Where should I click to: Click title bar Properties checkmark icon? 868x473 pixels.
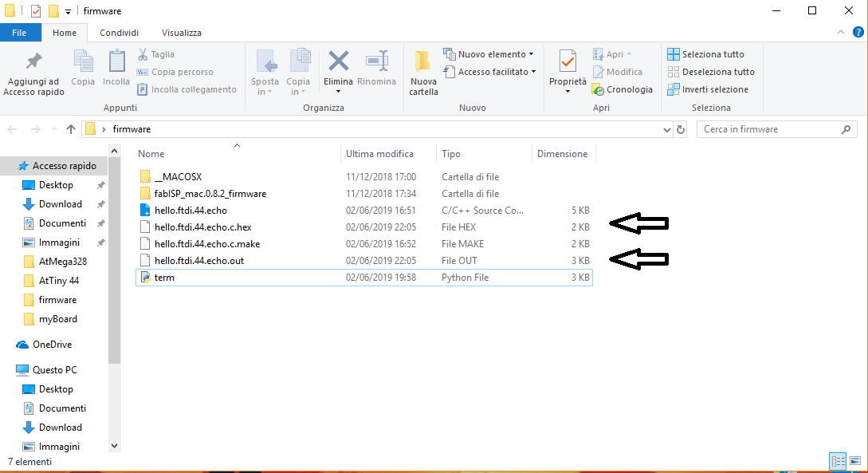[x=36, y=11]
